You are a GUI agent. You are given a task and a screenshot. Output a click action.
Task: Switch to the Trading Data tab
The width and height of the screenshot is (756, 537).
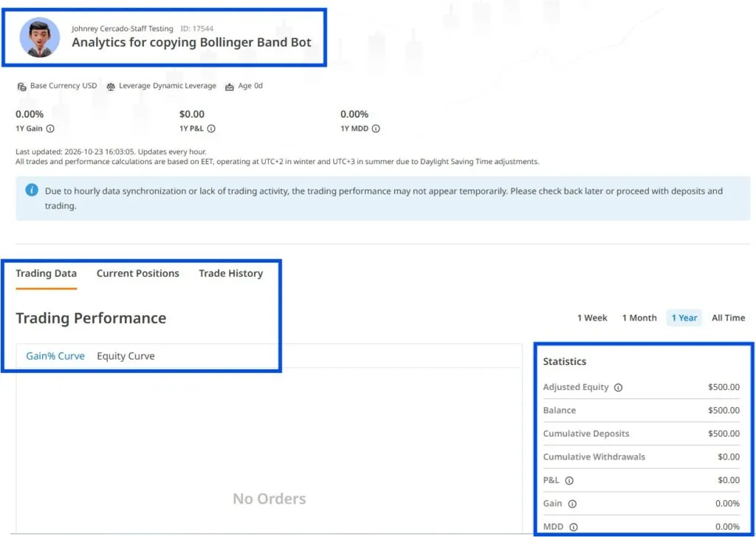click(x=47, y=273)
